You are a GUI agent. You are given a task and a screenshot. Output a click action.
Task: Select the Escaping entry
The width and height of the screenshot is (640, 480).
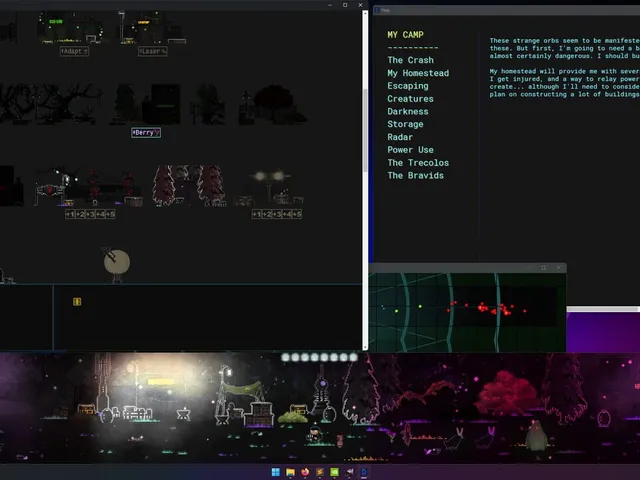pyautogui.click(x=408, y=86)
